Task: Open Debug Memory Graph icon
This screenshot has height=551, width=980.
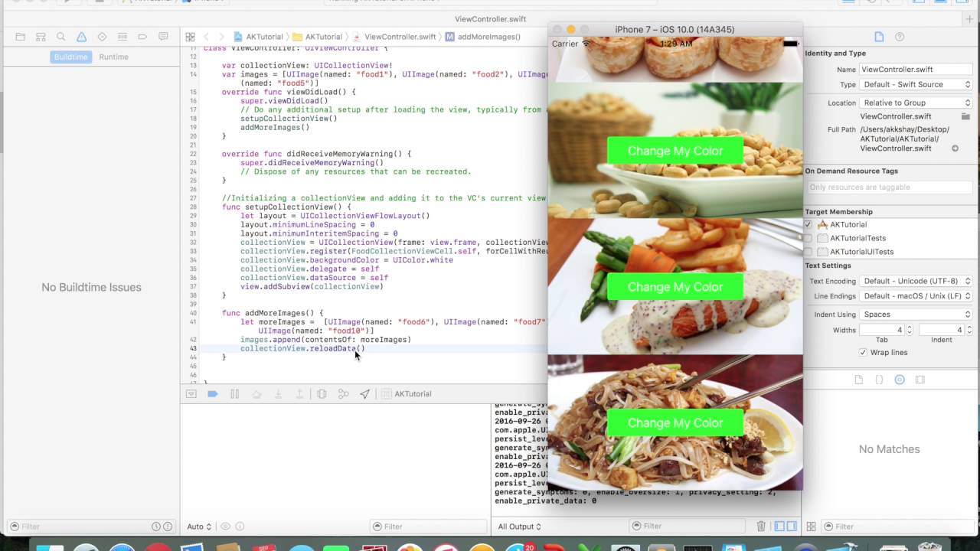Action: click(x=343, y=394)
